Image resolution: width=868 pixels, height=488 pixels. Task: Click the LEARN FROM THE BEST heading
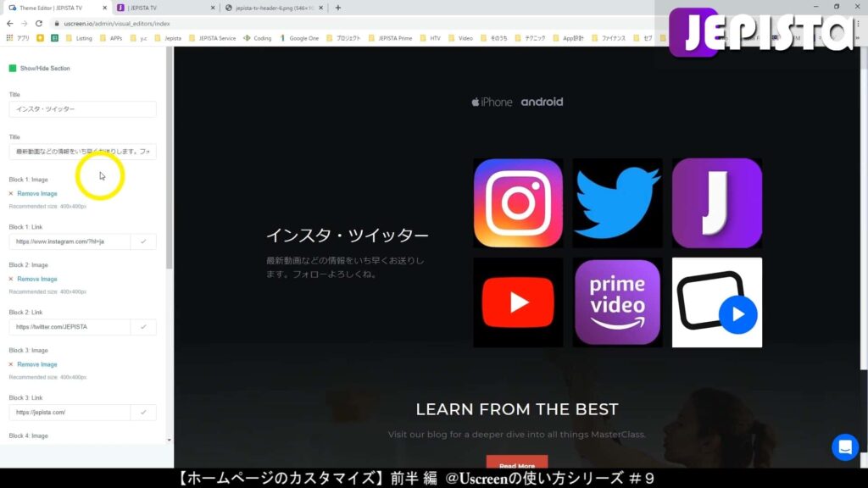(517, 409)
